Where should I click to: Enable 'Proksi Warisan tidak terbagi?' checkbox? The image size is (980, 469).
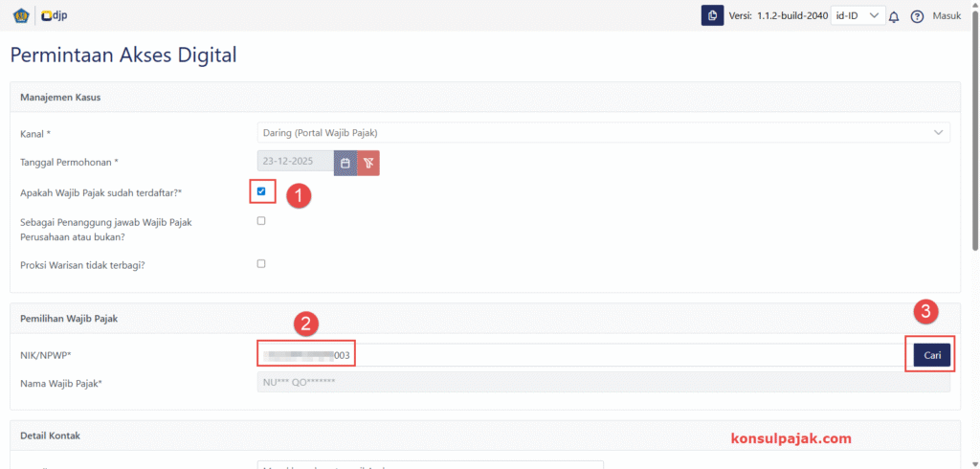coord(261,263)
